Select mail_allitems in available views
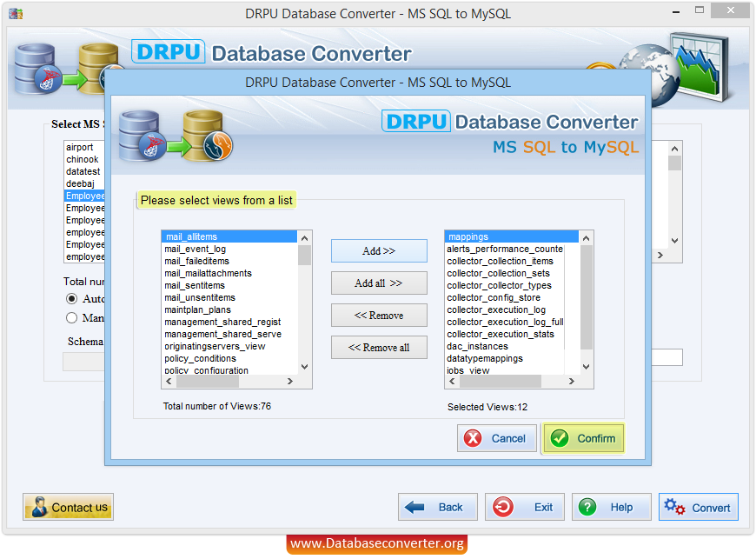 (x=229, y=236)
